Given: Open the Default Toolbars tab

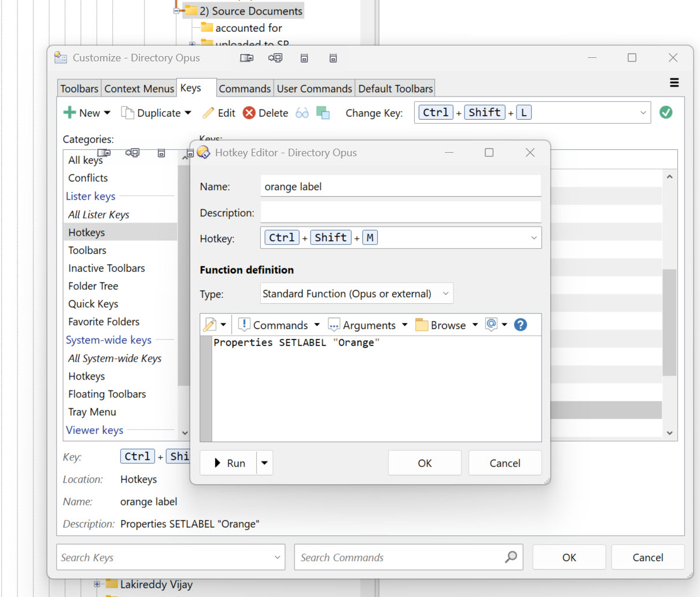Looking at the screenshot, I should pos(396,89).
